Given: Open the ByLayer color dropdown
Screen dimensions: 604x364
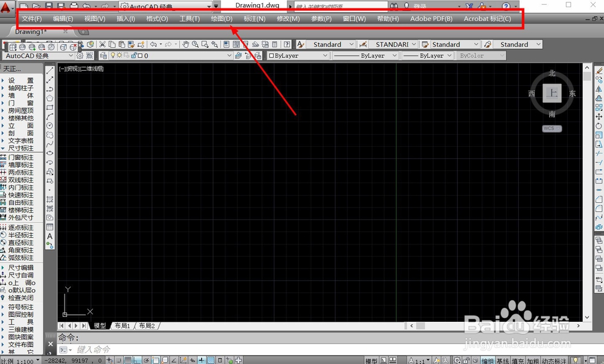Looking at the screenshot, I should coord(326,56).
